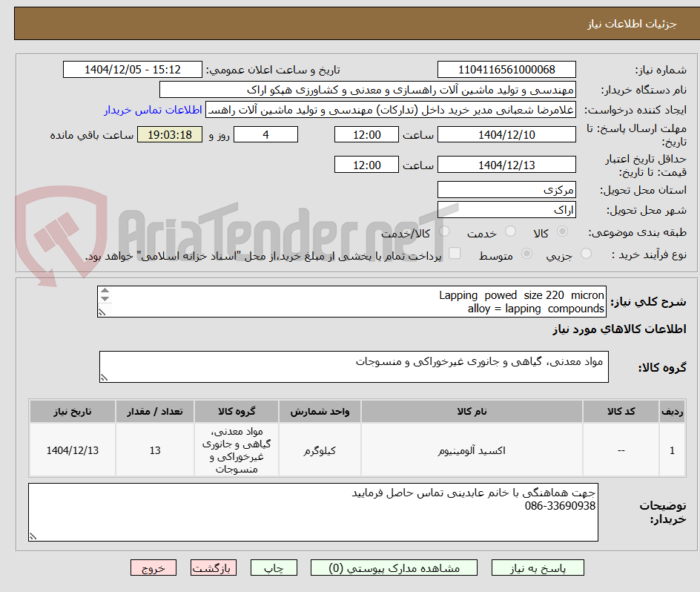The image size is (700, 592).
Task: Select the جزیی purchase type radio
Action: coord(586,254)
